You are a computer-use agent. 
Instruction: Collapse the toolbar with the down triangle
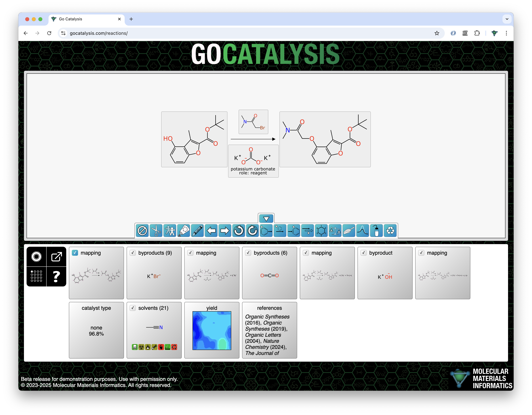(266, 219)
